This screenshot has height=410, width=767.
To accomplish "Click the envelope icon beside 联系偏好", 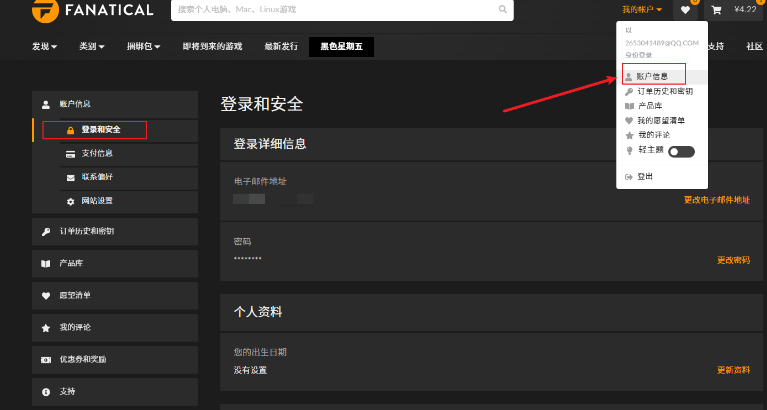I will (70, 178).
